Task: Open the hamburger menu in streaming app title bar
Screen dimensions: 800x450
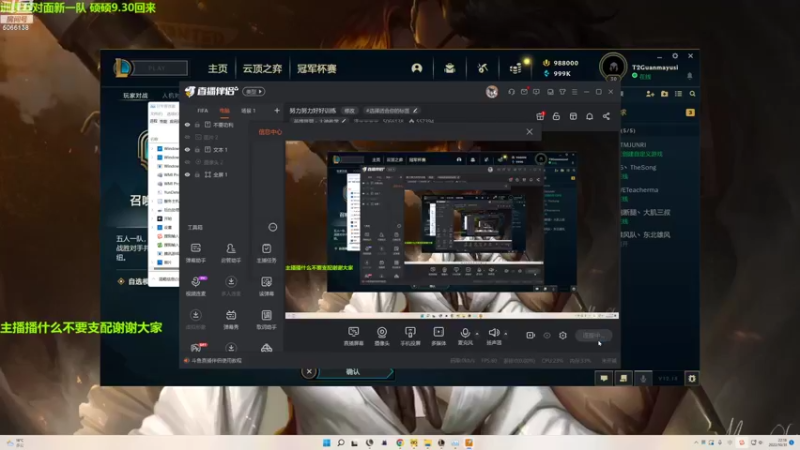Action: pos(574,92)
